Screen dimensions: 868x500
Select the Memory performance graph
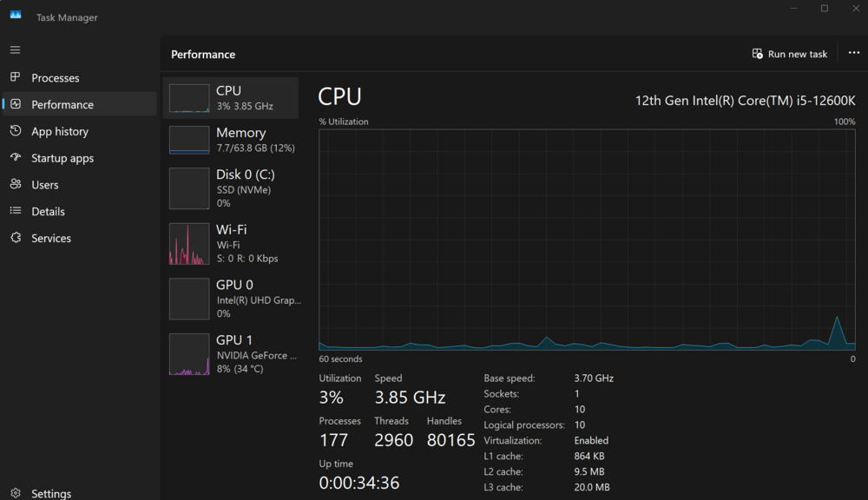pos(231,140)
